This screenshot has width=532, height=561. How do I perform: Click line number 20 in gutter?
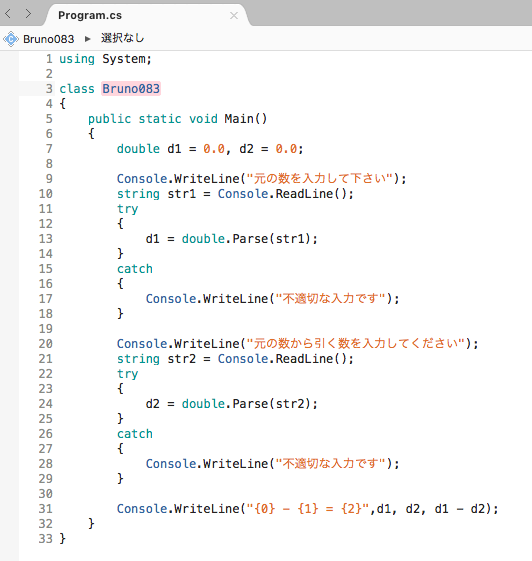[x=45, y=343]
